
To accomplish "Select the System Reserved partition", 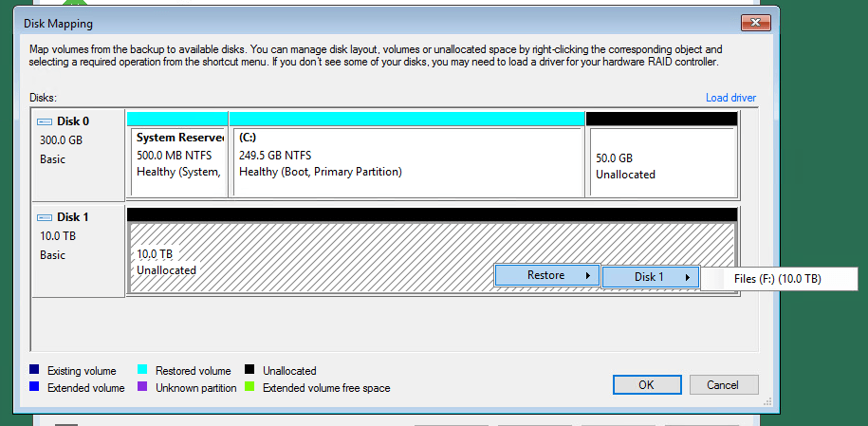I will point(177,161).
